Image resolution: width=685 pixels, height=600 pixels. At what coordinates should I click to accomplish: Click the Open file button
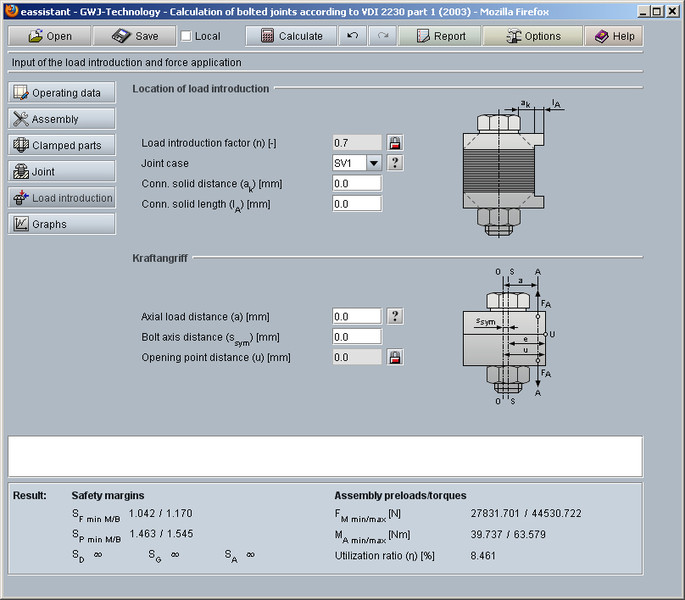click(x=49, y=36)
